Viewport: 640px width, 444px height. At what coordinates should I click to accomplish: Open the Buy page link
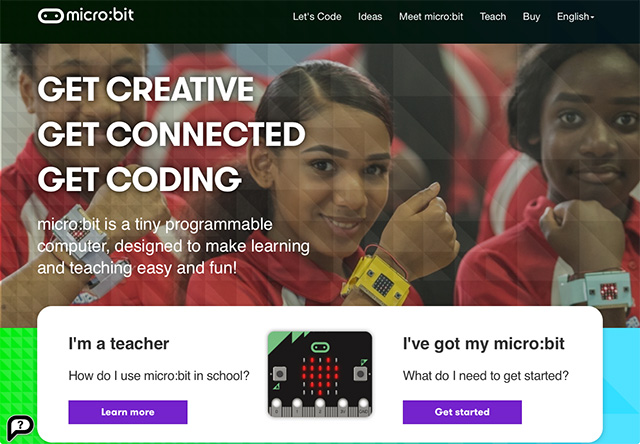coord(531,17)
